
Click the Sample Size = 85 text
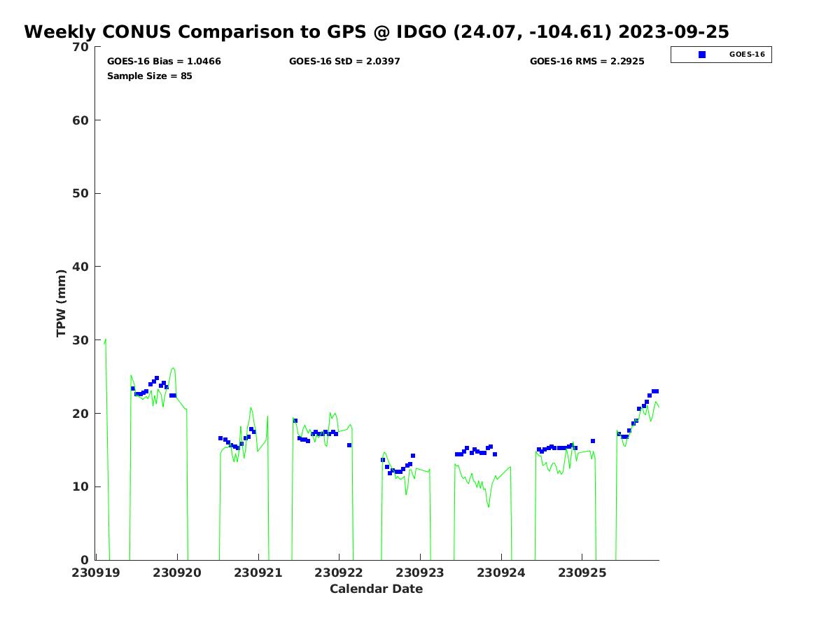[x=149, y=76]
